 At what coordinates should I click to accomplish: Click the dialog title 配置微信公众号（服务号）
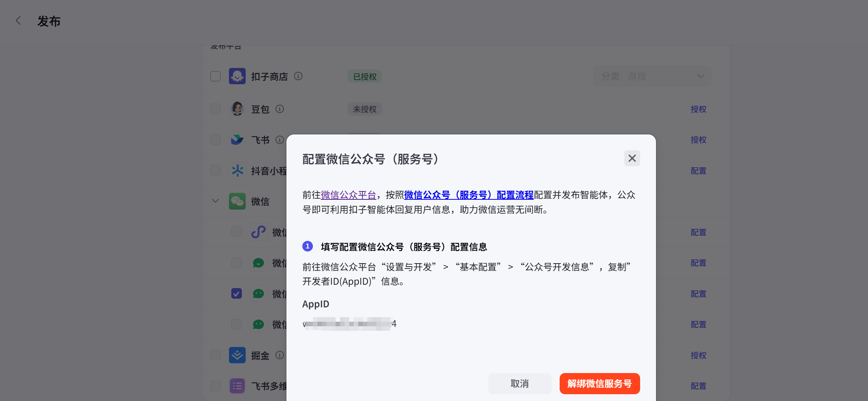pyautogui.click(x=371, y=159)
